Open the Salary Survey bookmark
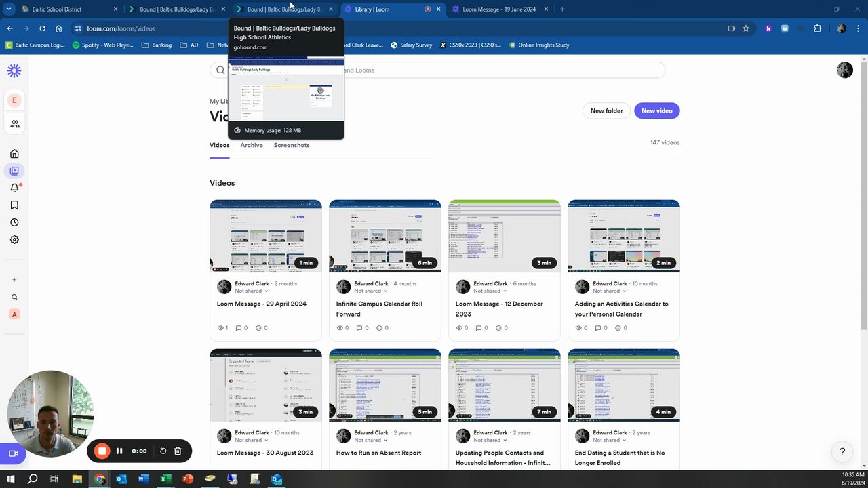868x488 pixels. [x=412, y=45]
